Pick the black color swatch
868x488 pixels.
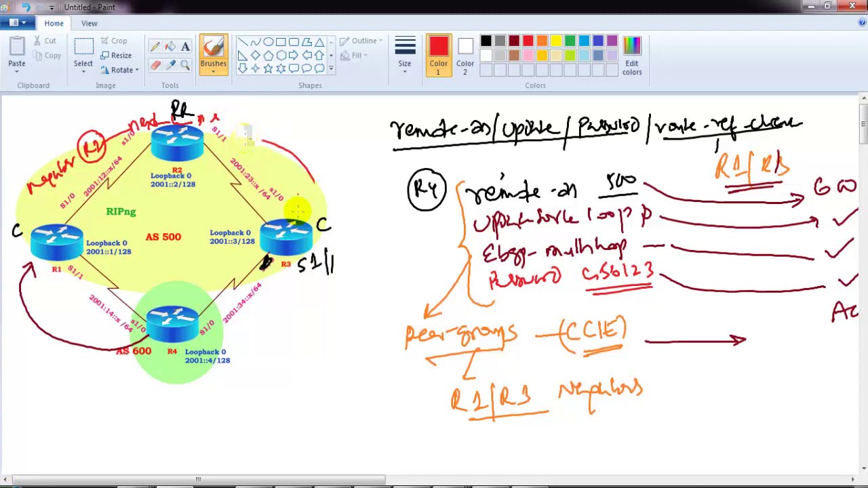click(486, 41)
